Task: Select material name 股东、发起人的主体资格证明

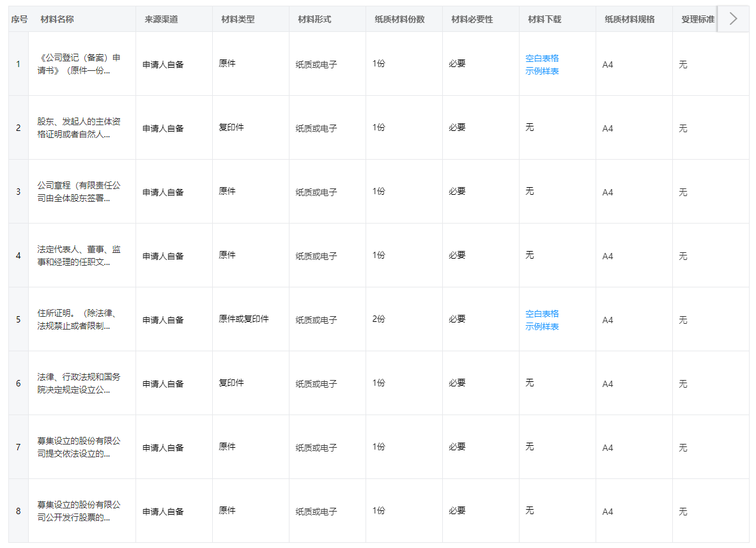Action: click(x=79, y=128)
